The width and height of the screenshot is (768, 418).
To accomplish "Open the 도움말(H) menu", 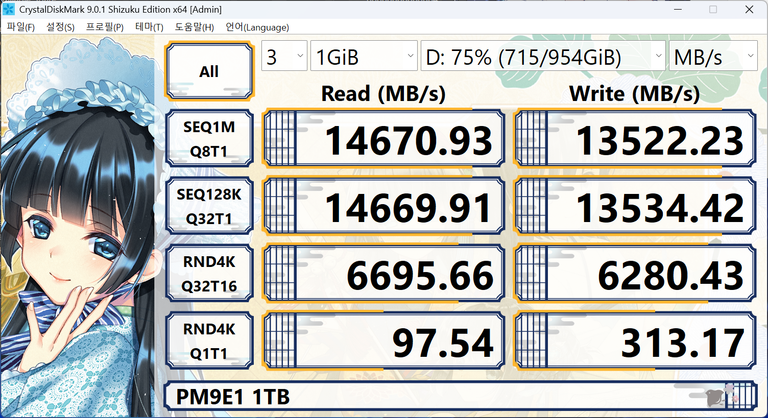I will pos(194,27).
